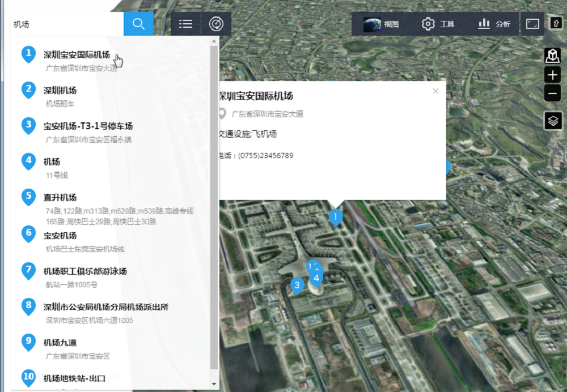
Task: Click map marker number 3
Action: (296, 286)
